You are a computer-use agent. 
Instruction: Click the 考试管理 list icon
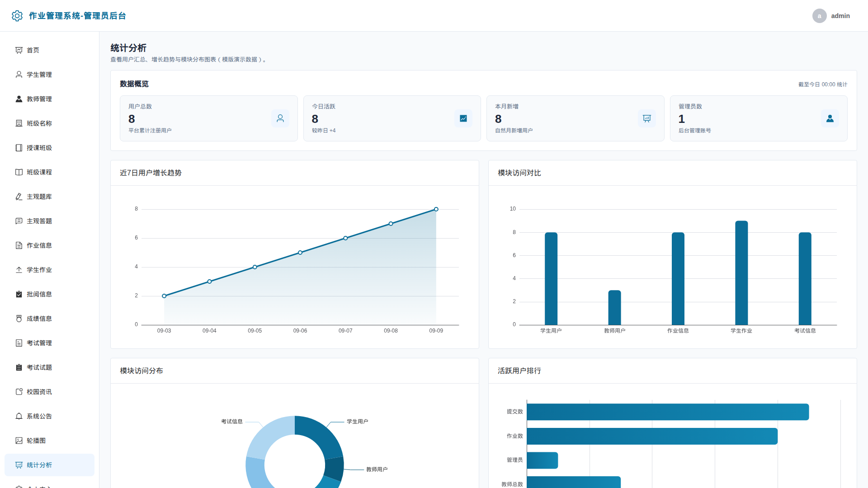click(x=19, y=343)
